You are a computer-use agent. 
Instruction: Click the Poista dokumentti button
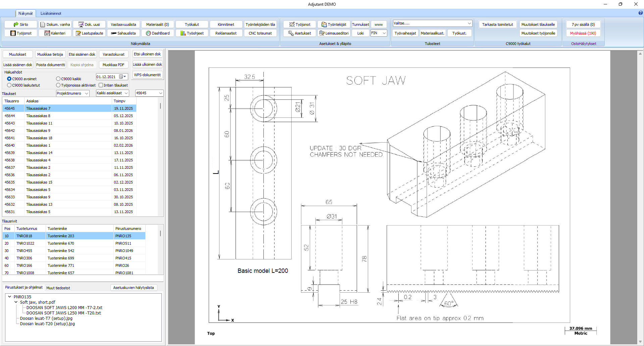pyautogui.click(x=51, y=65)
